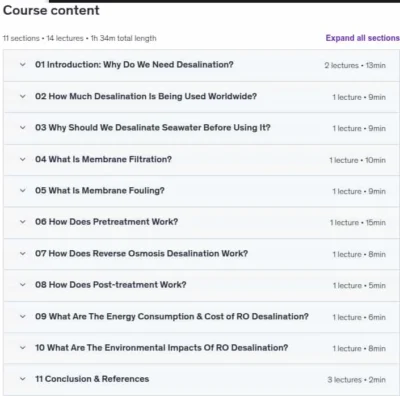Click chevron icon for 09 Energy Consumption section
400x396 pixels.
(x=22, y=317)
